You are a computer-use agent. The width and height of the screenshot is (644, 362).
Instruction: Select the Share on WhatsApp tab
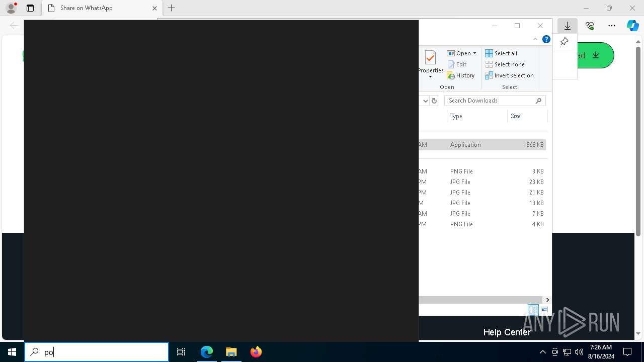point(101,8)
